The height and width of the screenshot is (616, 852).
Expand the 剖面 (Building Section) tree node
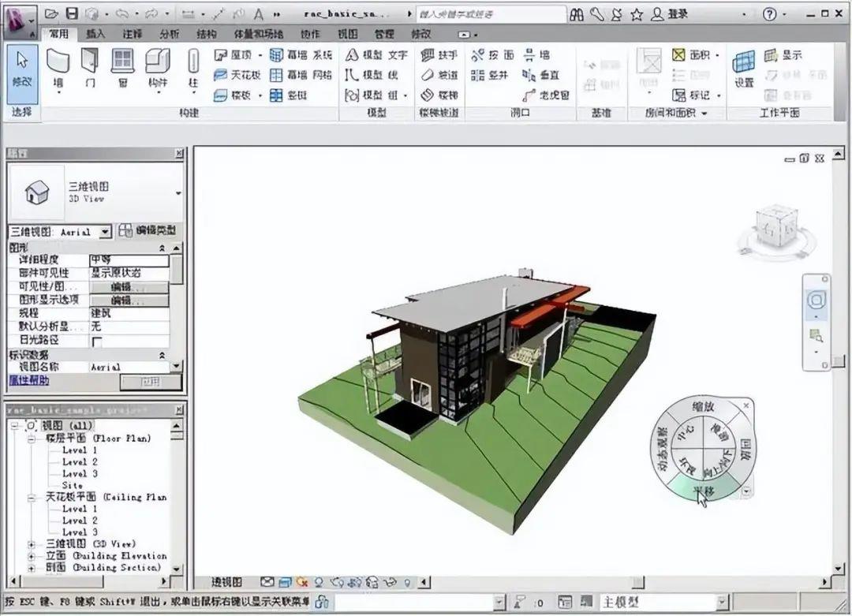[x=31, y=568]
